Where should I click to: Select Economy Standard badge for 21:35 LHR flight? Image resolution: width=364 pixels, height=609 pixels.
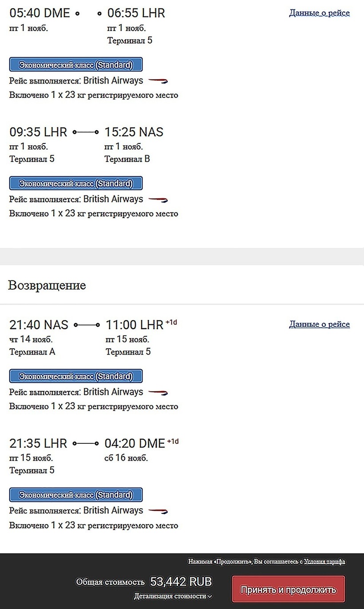click(x=76, y=495)
